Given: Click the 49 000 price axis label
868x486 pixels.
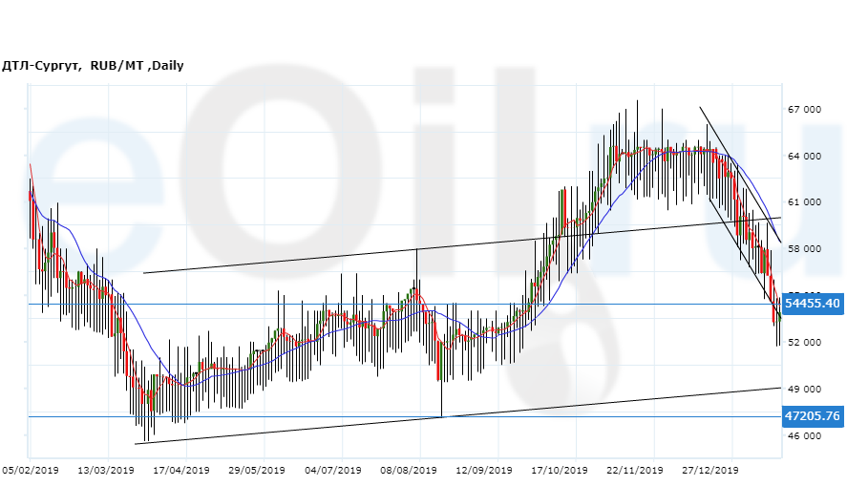Looking at the screenshot, I should tap(805, 390).
